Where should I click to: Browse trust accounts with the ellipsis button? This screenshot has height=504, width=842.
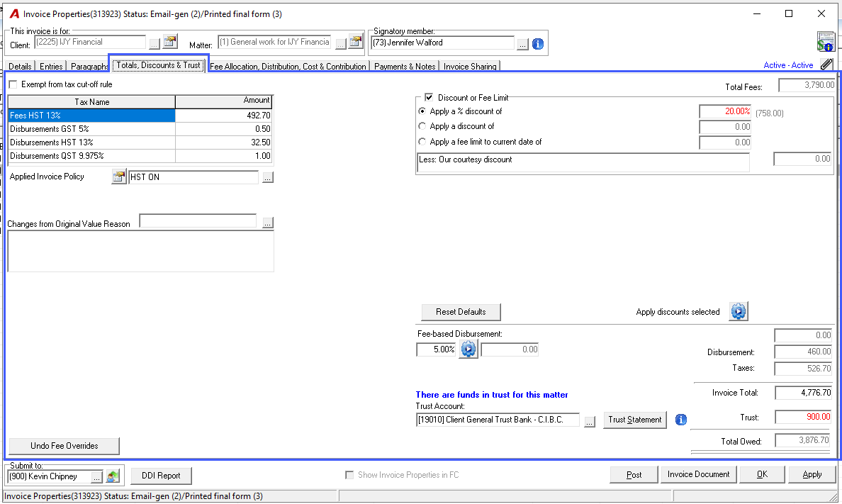point(590,422)
